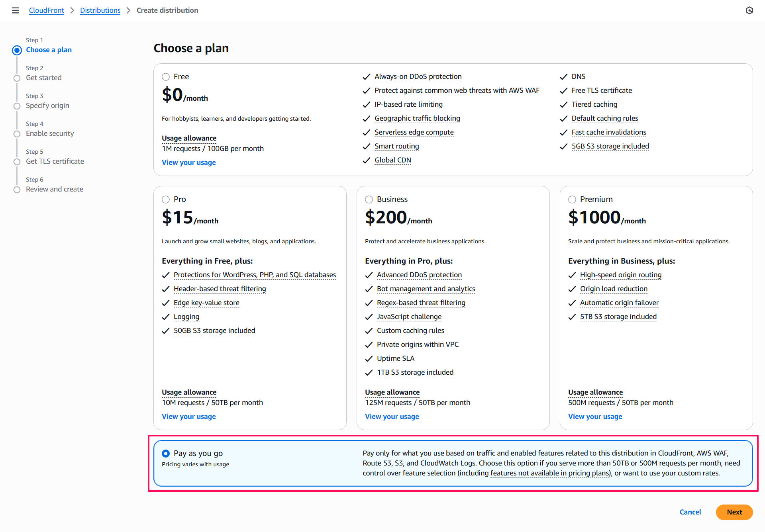Cancel the distribution creation
This screenshot has width=765, height=532.
(690, 512)
